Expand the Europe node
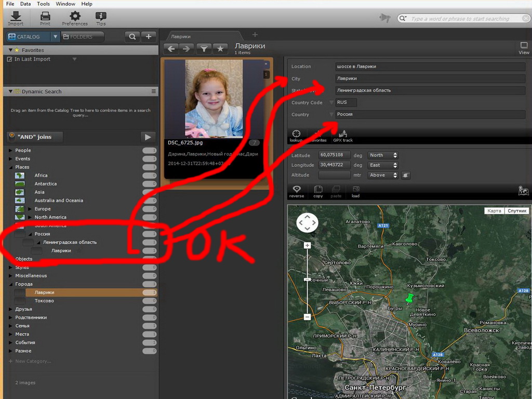The image size is (532, 399). tap(30, 209)
